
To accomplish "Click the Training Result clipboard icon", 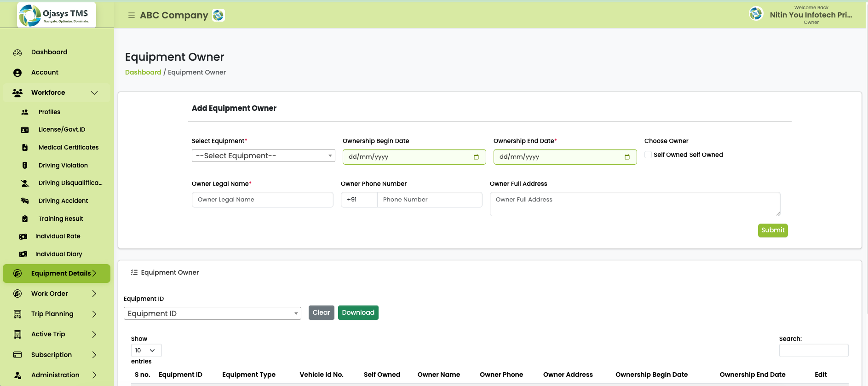I will [x=25, y=219].
